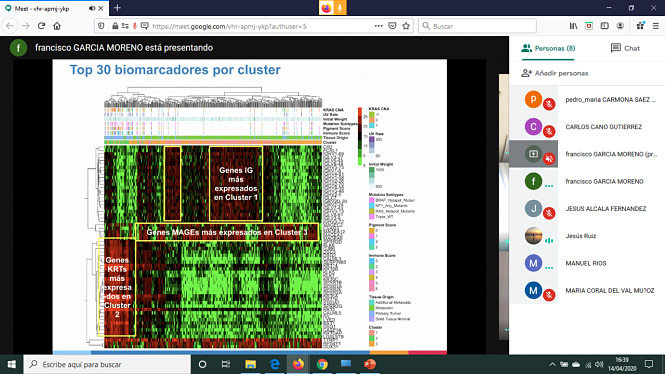Open PowerPoint from the taskbar
Viewport: 665px width, 374px height.
(369, 364)
